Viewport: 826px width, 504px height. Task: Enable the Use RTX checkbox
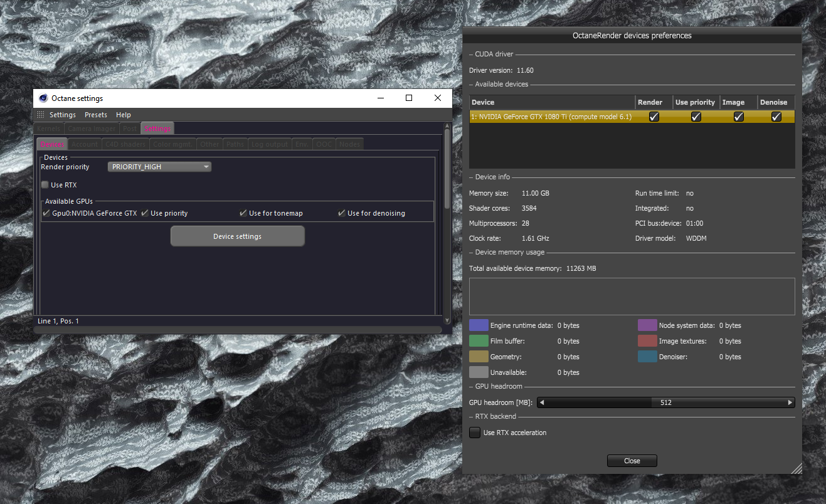[45, 185]
